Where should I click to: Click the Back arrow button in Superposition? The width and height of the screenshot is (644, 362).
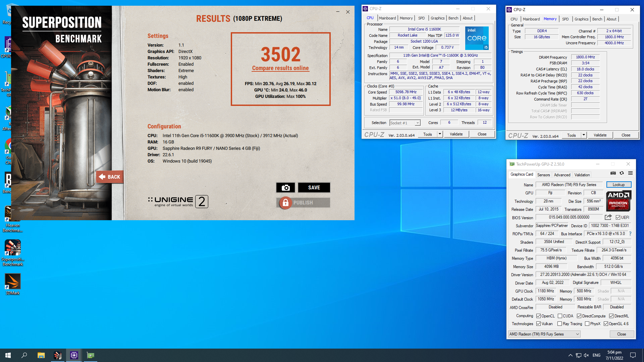(110, 177)
